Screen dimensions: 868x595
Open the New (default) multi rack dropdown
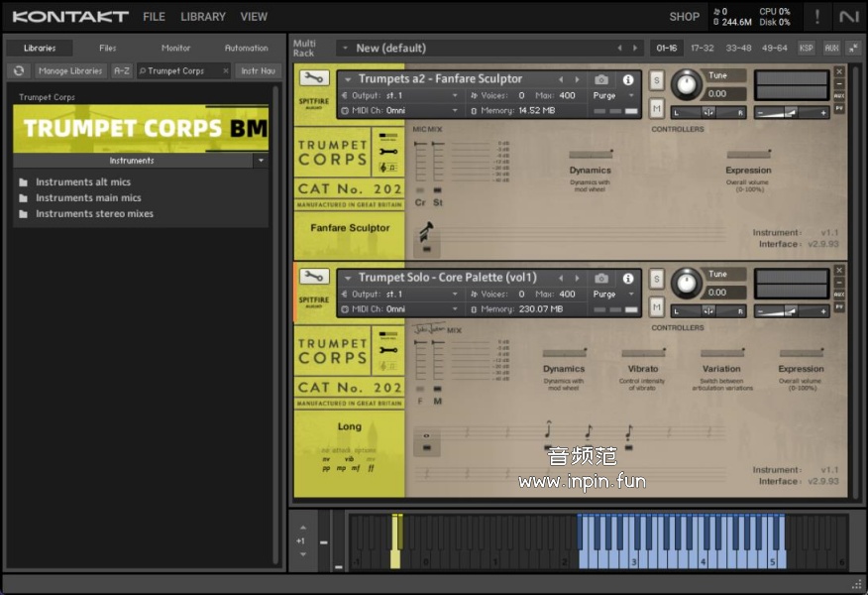click(x=345, y=48)
